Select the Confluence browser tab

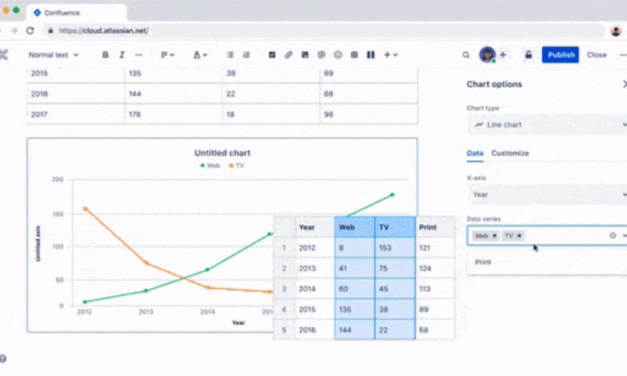pos(76,12)
